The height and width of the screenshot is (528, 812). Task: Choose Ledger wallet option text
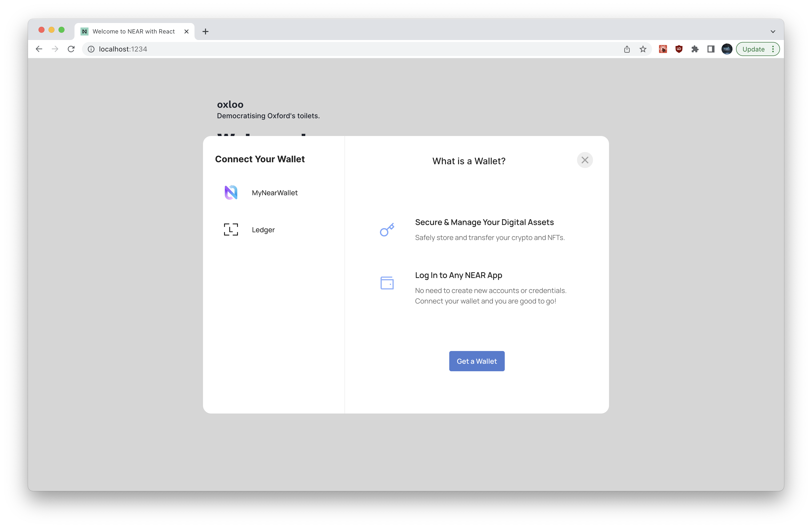[263, 229]
